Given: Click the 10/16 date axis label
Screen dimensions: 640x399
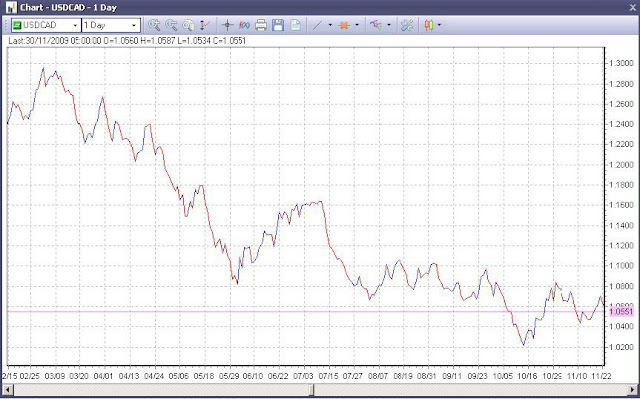Looking at the screenshot, I should (x=527, y=376).
